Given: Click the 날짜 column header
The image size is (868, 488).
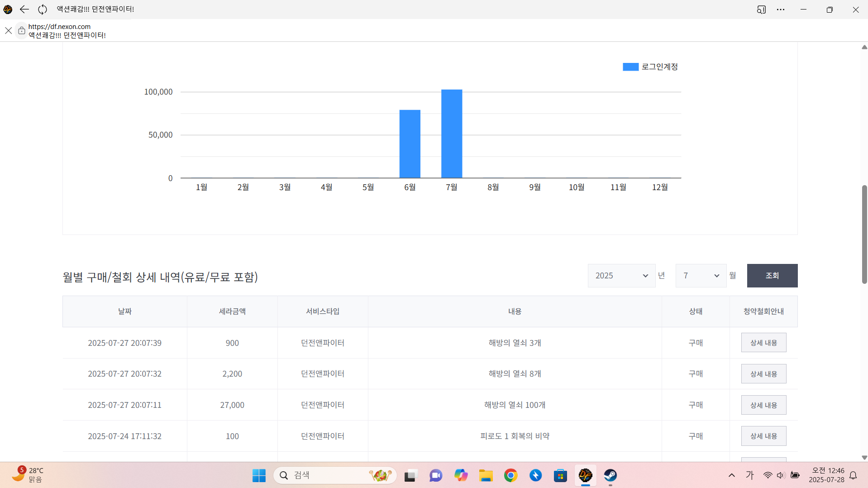Looking at the screenshot, I should 125,311.
